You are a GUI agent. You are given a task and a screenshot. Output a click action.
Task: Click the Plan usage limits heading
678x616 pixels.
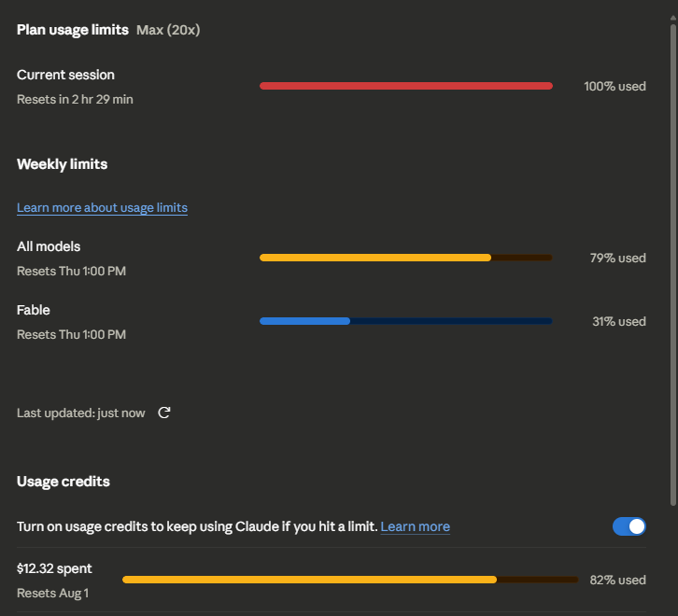click(73, 30)
